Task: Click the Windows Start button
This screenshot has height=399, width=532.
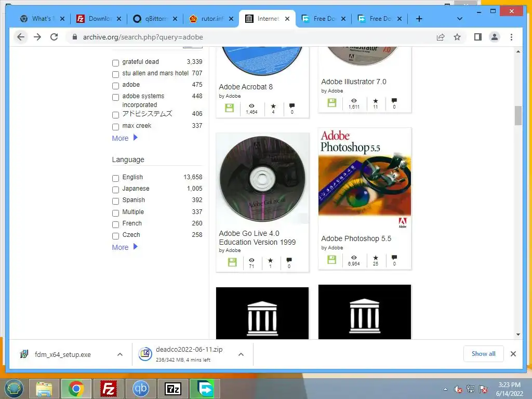Action: coord(13,389)
